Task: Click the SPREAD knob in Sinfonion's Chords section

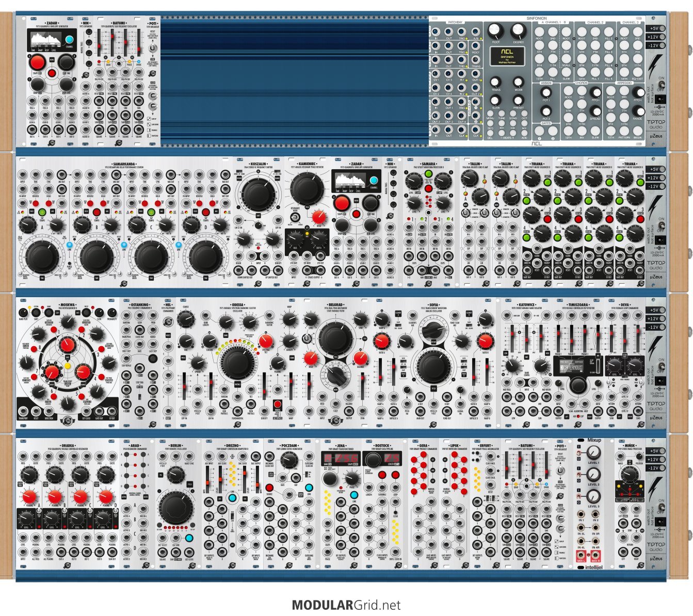Action: [595, 110]
